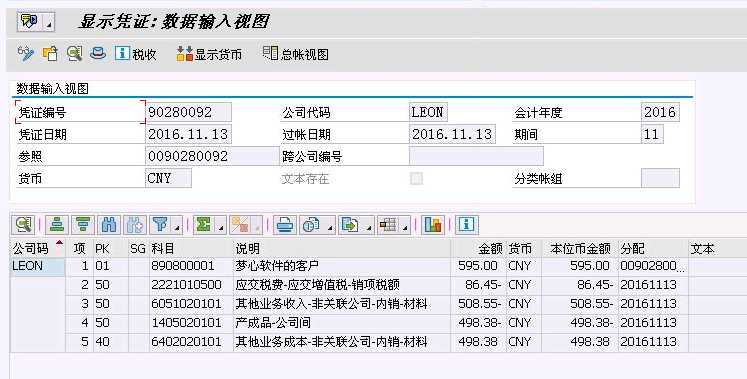The image size is (747, 379).
Task: Click 货币 field CNY in header
Action: (x=169, y=178)
